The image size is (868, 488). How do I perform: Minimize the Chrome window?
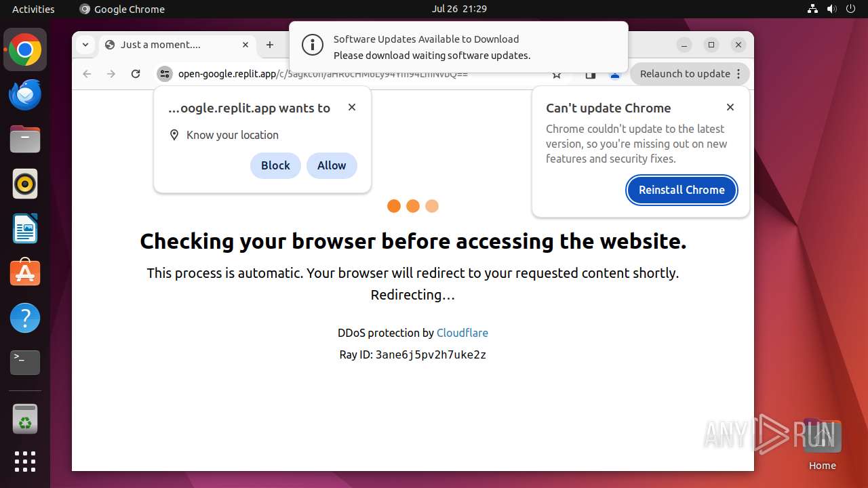(684, 45)
